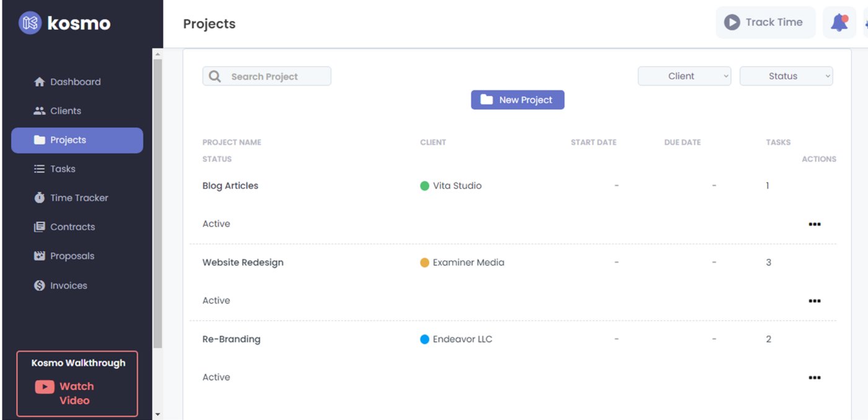Expand the Status filter dropdown
This screenshot has height=420, width=868.
click(x=786, y=76)
